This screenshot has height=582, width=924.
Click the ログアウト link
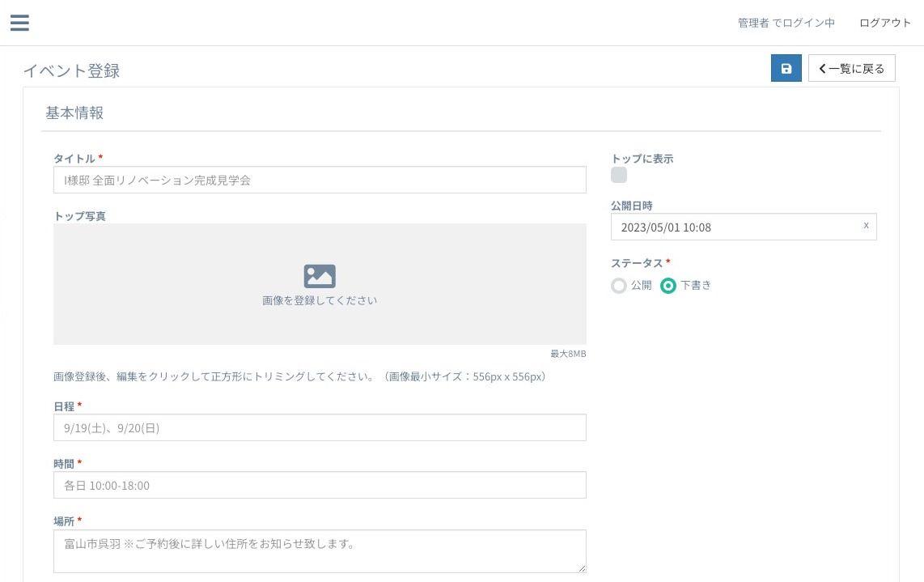pyautogui.click(x=884, y=23)
